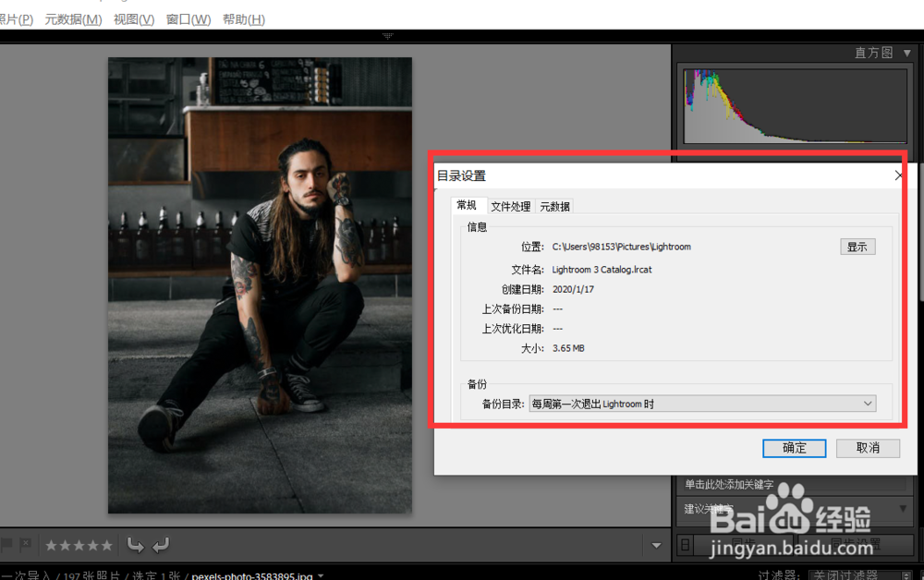Click the first rating star to rate photo
The height and width of the screenshot is (580, 924).
(52, 544)
